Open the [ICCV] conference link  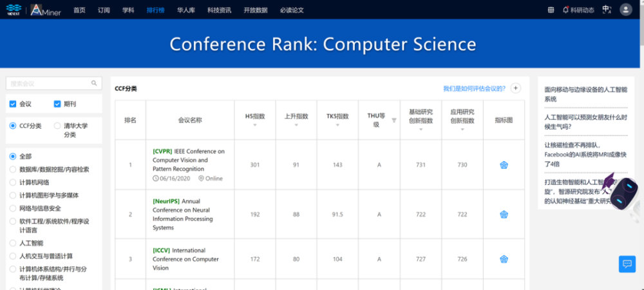161,250
